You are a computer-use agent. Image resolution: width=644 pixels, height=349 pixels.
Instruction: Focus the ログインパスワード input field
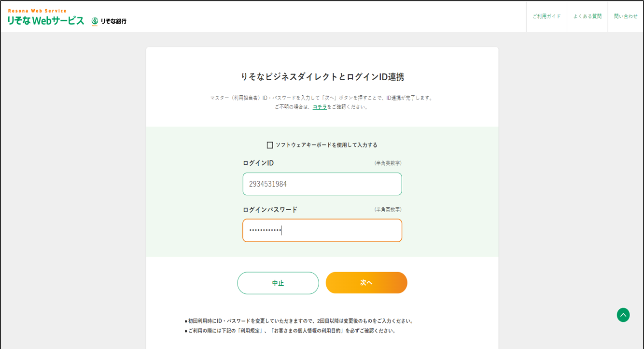322,231
